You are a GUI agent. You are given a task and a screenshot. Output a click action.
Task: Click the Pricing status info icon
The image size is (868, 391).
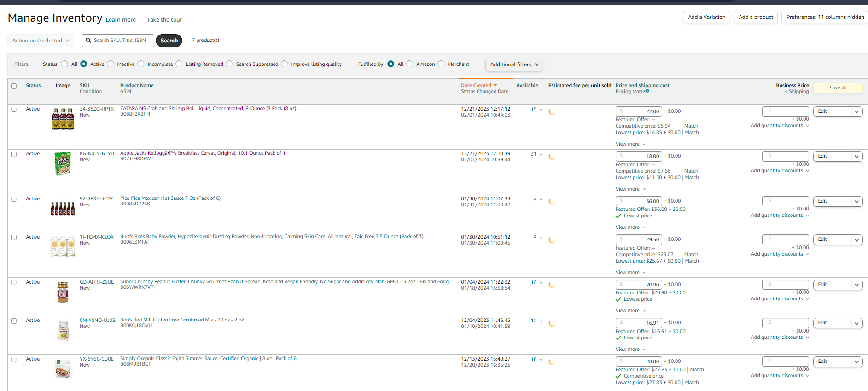(647, 91)
